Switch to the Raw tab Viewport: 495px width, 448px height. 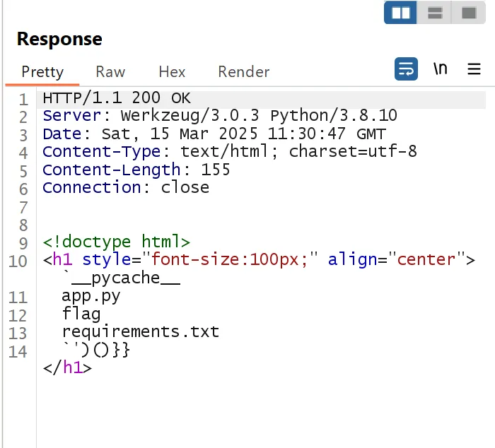(x=110, y=72)
